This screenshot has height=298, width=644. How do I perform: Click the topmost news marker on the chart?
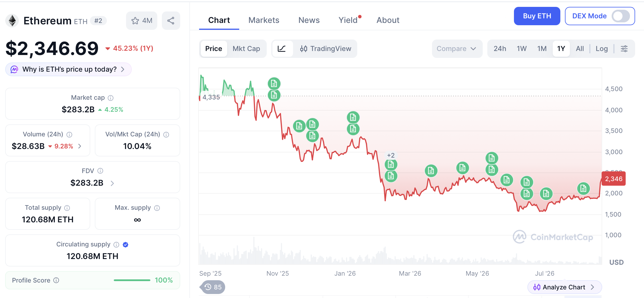pyautogui.click(x=274, y=84)
